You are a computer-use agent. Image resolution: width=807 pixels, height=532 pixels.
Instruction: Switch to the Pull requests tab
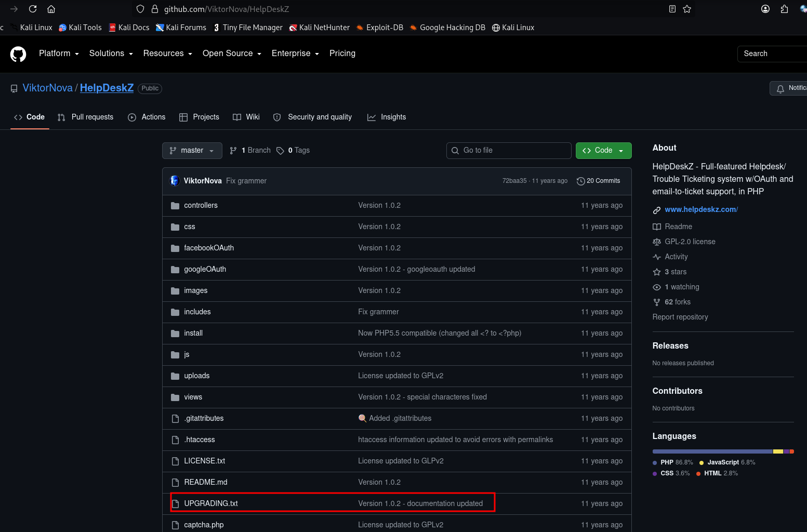pyautogui.click(x=85, y=117)
